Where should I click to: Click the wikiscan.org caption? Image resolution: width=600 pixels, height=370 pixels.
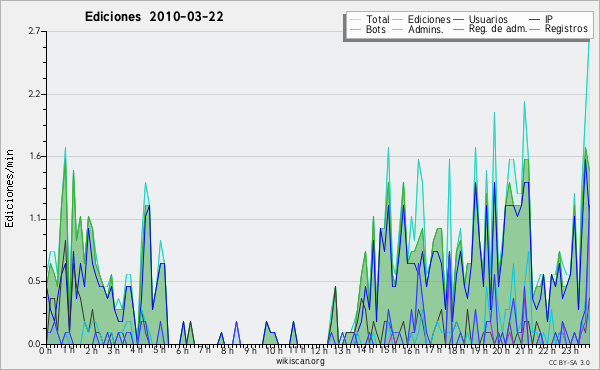[300, 361]
